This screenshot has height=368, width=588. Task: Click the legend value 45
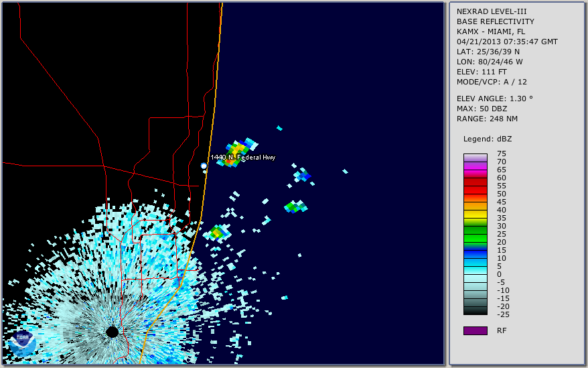[x=502, y=202]
